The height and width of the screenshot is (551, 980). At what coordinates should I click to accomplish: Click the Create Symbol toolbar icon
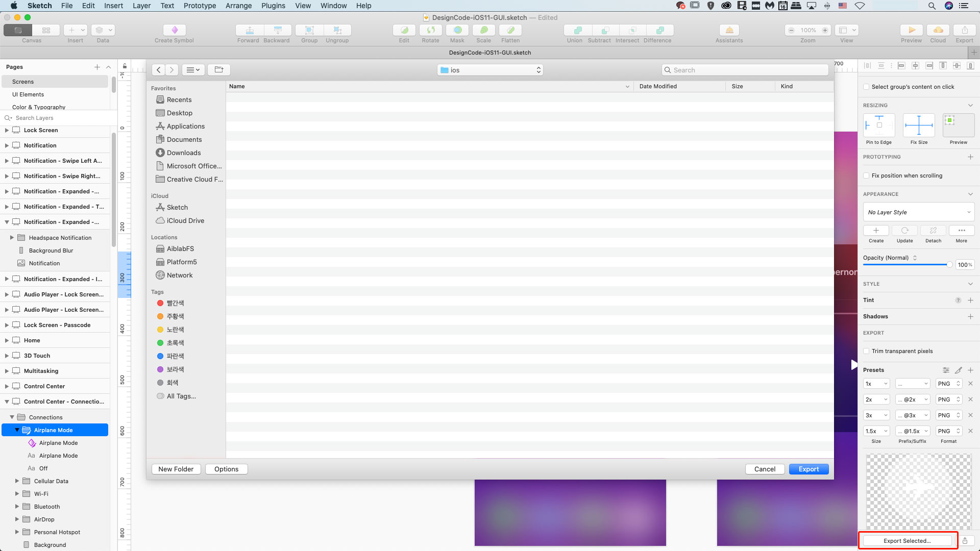pyautogui.click(x=175, y=30)
